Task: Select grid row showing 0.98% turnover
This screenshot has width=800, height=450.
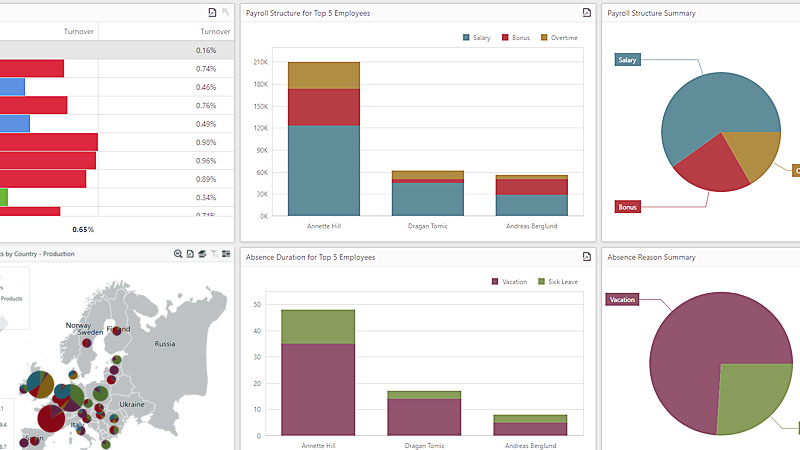Action: coord(117,142)
